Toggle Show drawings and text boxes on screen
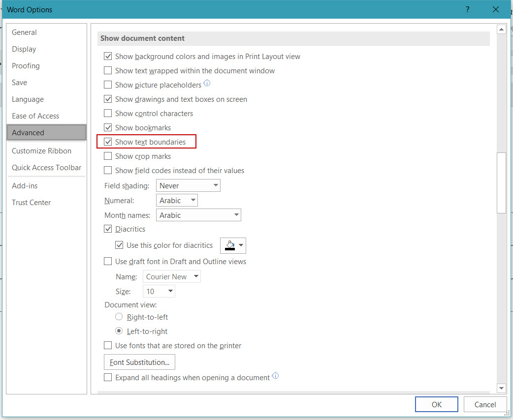The height and width of the screenshot is (420, 513). point(108,99)
